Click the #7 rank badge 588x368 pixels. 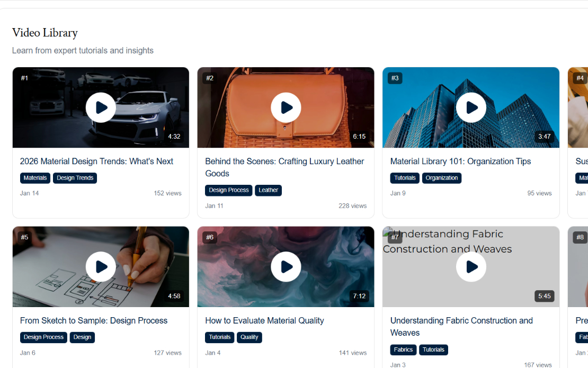pos(395,237)
